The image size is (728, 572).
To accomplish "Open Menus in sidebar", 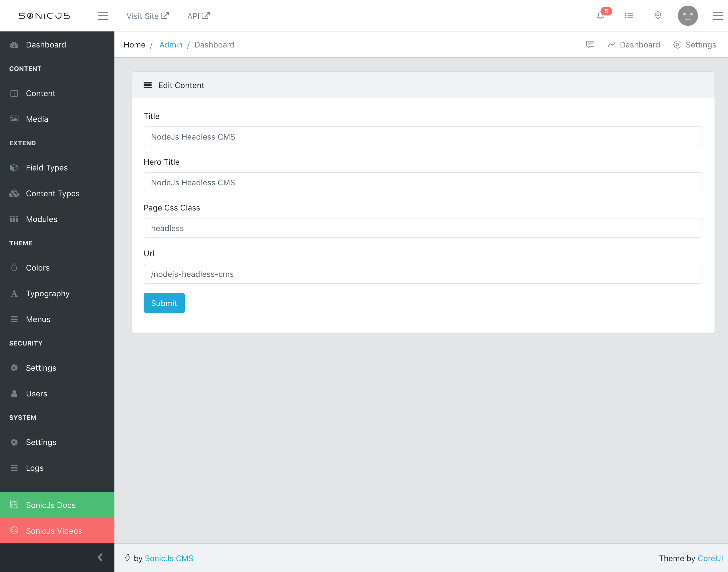I will point(57,319).
